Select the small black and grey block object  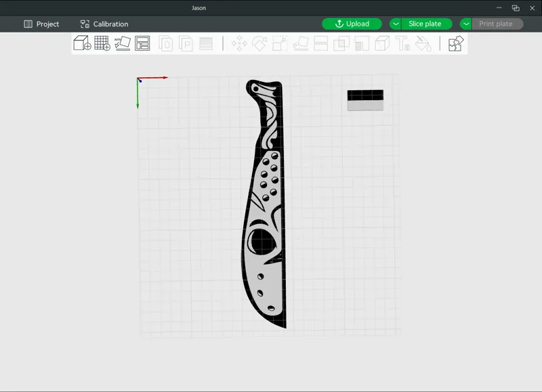[365, 100]
